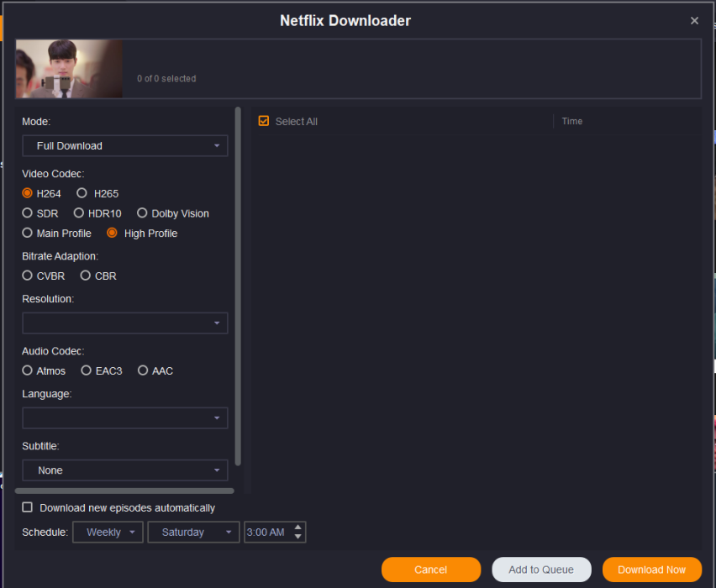
Task: Click the Time column header
Action: point(571,122)
